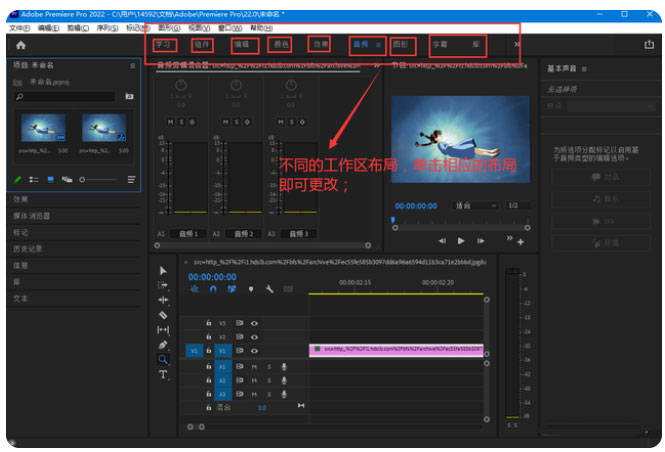Open playback resolution 1/2 dropdown
Viewport: 665px width, 452px height.
(518, 206)
